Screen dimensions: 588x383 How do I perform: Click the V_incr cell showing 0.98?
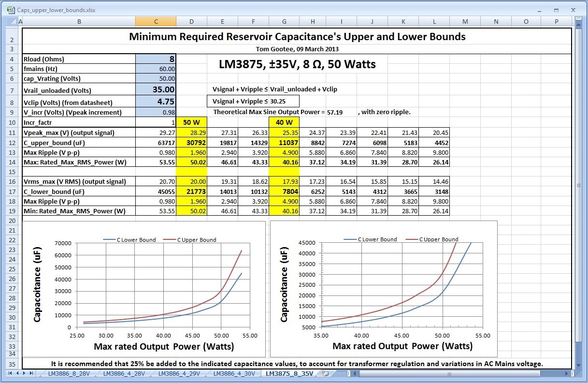tap(156, 112)
